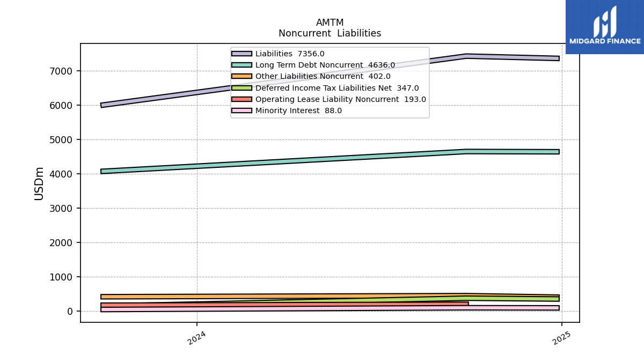The image size is (644, 362).
Task: Select 'Other Liabilities Noncurrent 402.0' label
Action: pyautogui.click(x=323, y=76)
